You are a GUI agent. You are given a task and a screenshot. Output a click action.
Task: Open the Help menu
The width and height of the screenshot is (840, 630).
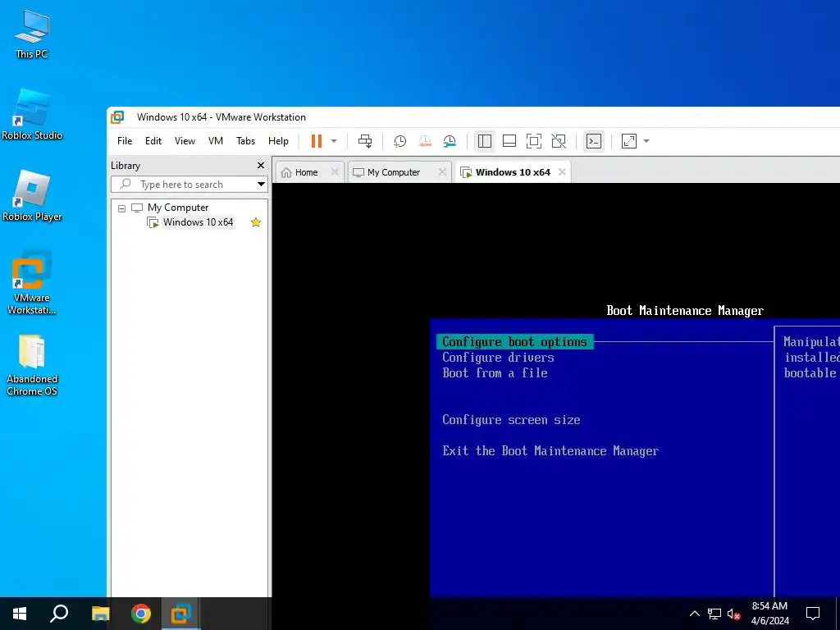pyautogui.click(x=278, y=141)
